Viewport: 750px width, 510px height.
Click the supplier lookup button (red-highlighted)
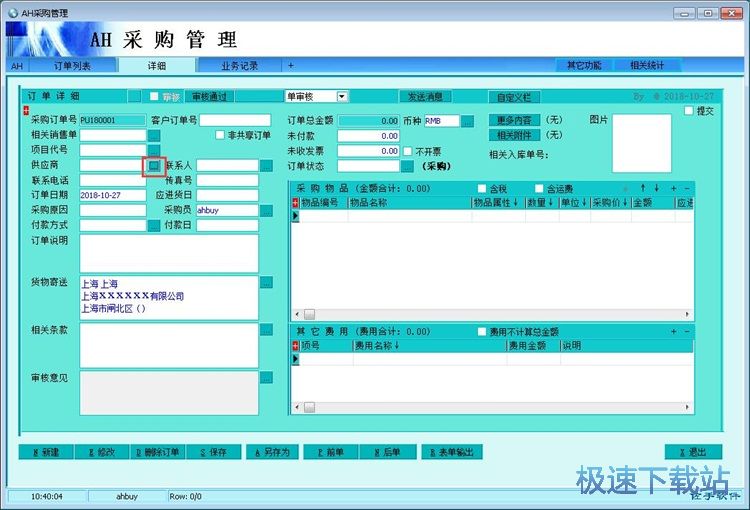[x=154, y=165]
